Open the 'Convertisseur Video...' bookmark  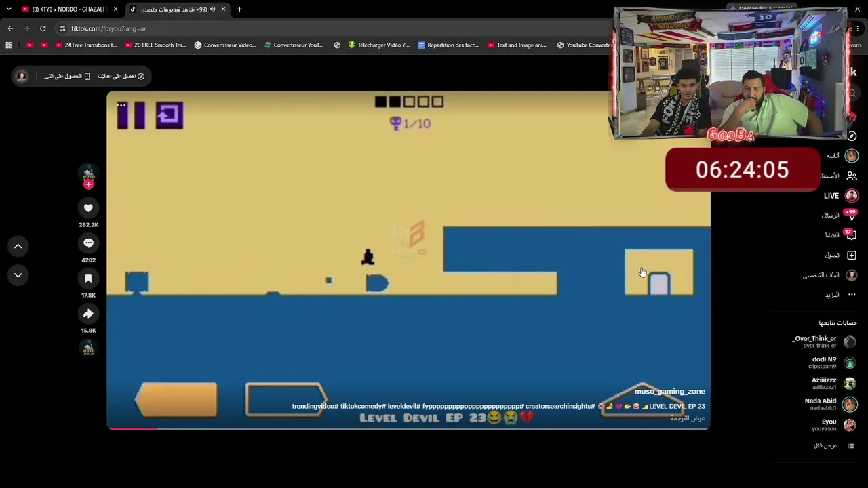click(225, 45)
